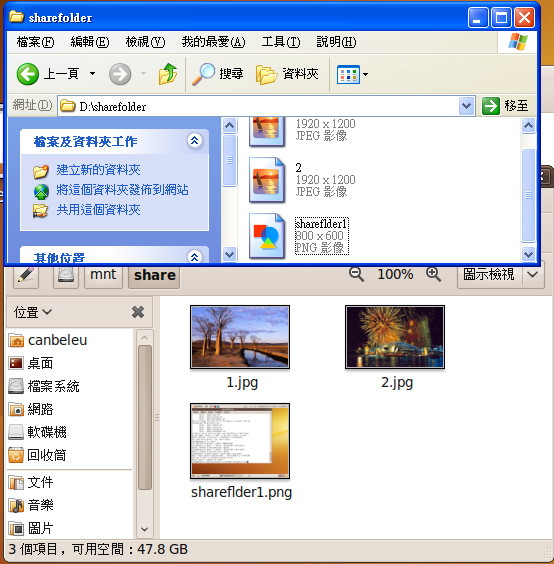The height and width of the screenshot is (564, 554).
Task: Expand the address bar dropdown list
Action: click(x=467, y=106)
